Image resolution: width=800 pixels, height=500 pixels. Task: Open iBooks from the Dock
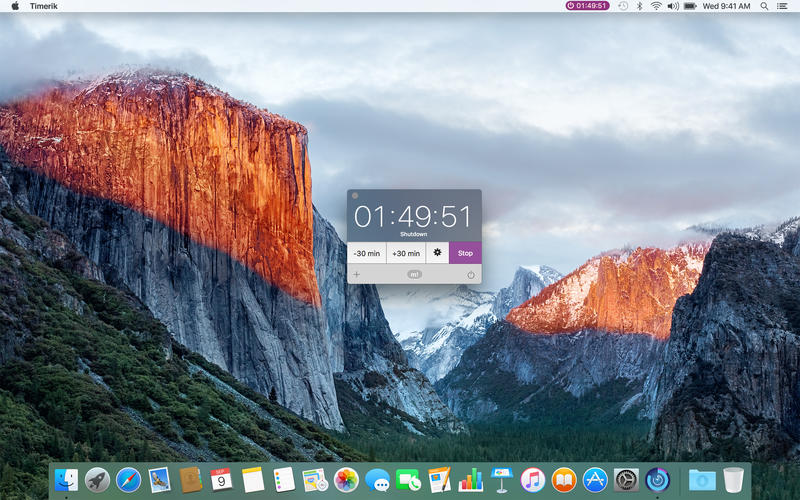pyautogui.click(x=564, y=480)
